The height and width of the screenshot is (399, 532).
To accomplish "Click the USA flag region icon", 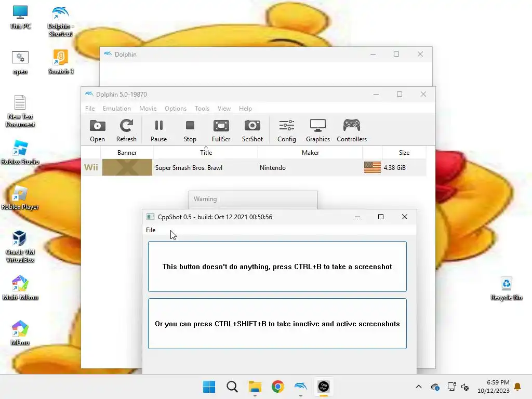I will (372, 167).
